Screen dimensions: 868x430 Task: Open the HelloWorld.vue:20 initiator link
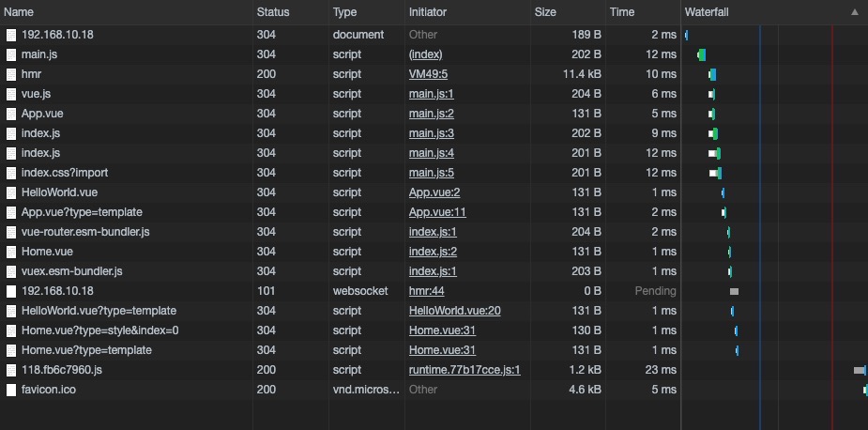[x=454, y=311]
